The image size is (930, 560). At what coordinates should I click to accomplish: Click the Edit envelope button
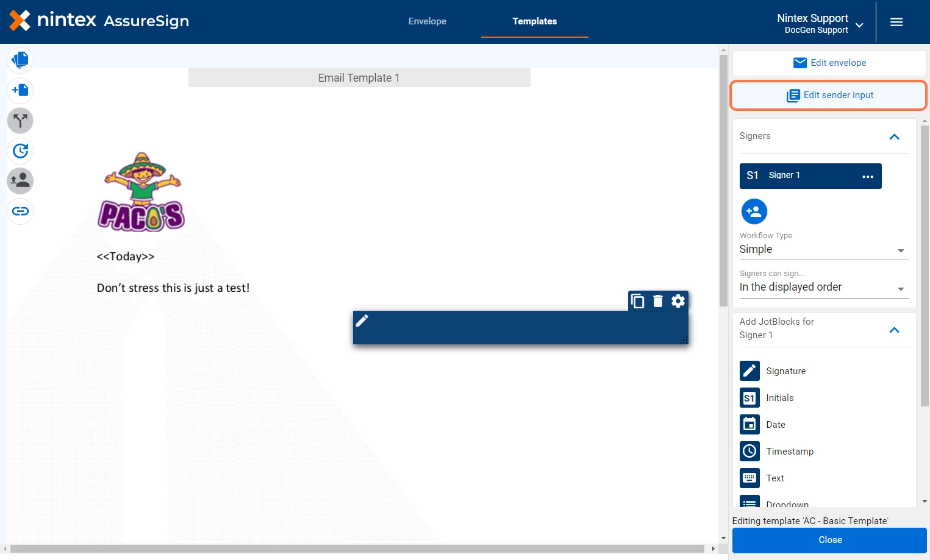click(829, 63)
